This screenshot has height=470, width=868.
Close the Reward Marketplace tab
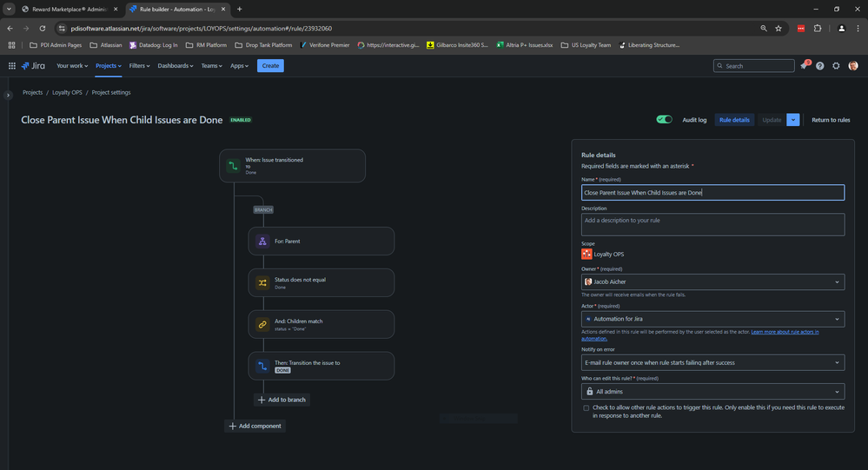pos(116,9)
